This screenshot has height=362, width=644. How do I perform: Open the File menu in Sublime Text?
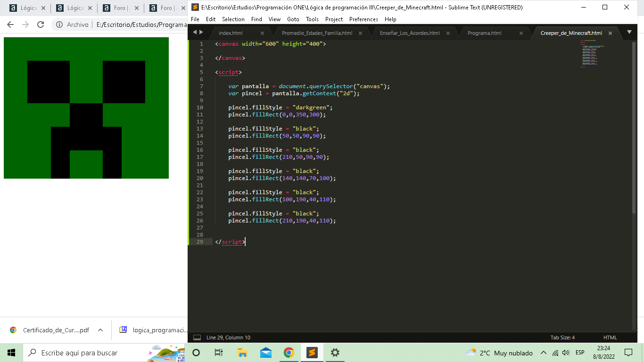(195, 19)
